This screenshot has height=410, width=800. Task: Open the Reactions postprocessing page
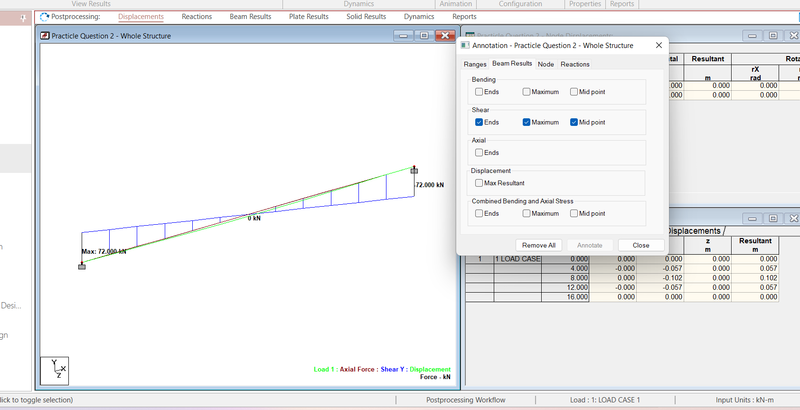point(196,16)
